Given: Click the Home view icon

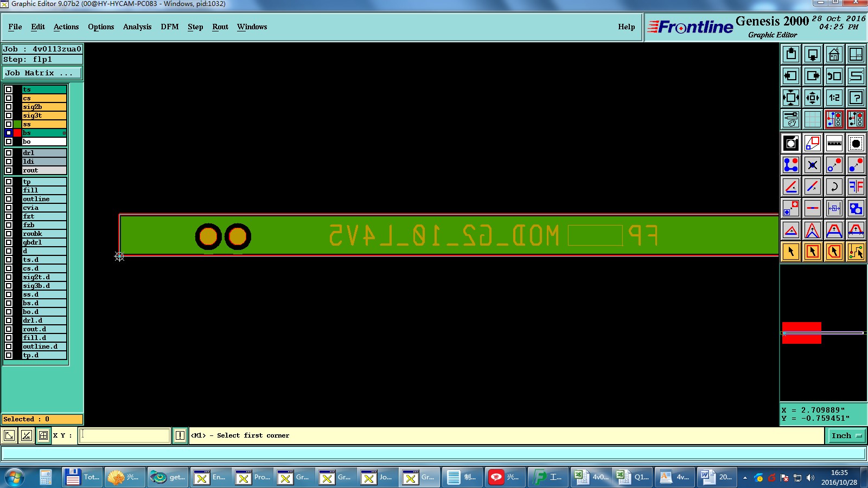Looking at the screenshot, I should (x=834, y=54).
